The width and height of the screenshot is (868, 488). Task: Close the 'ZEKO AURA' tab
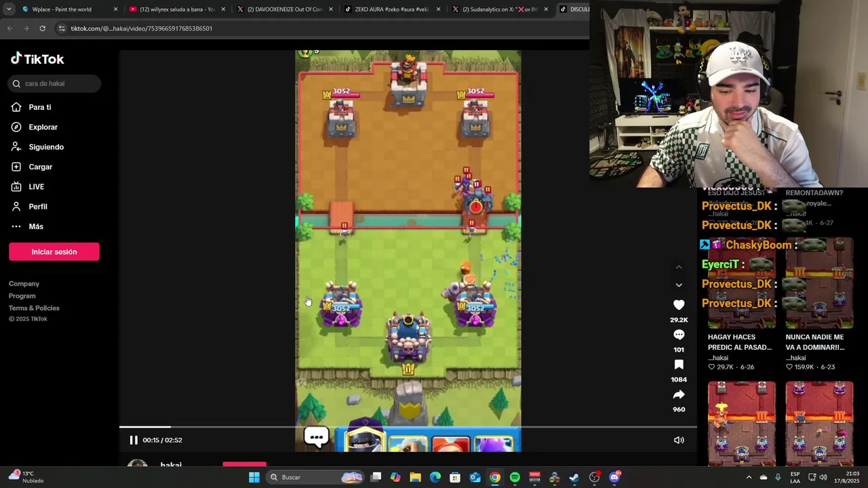click(439, 9)
